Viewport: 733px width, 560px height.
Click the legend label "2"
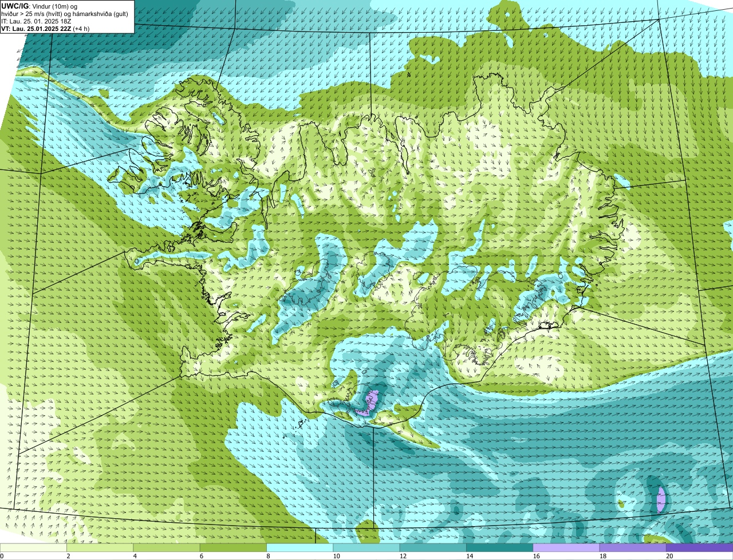(68, 556)
